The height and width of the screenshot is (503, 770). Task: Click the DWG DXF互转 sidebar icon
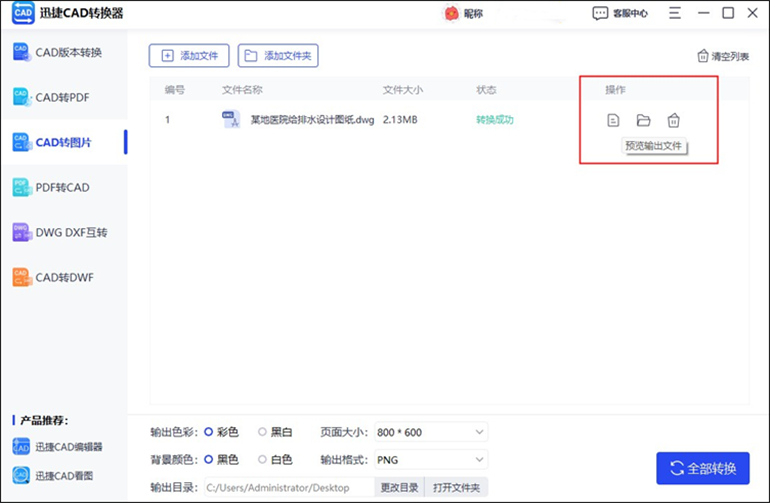coord(21,232)
